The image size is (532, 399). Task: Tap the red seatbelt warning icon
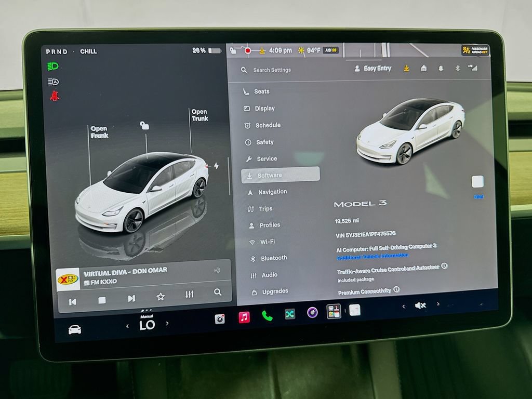pos(55,96)
